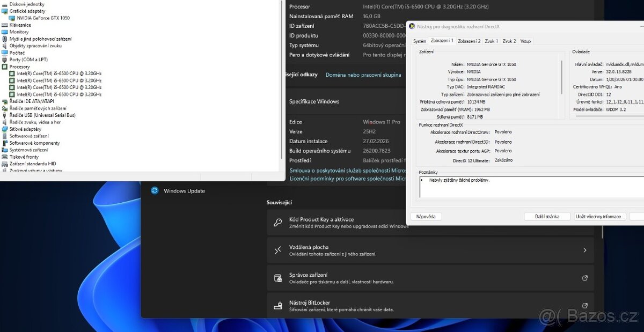This screenshot has height=332, width=644.
Task: Click the port icon next to Porty (COM a LPT)
Action: click(5, 60)
